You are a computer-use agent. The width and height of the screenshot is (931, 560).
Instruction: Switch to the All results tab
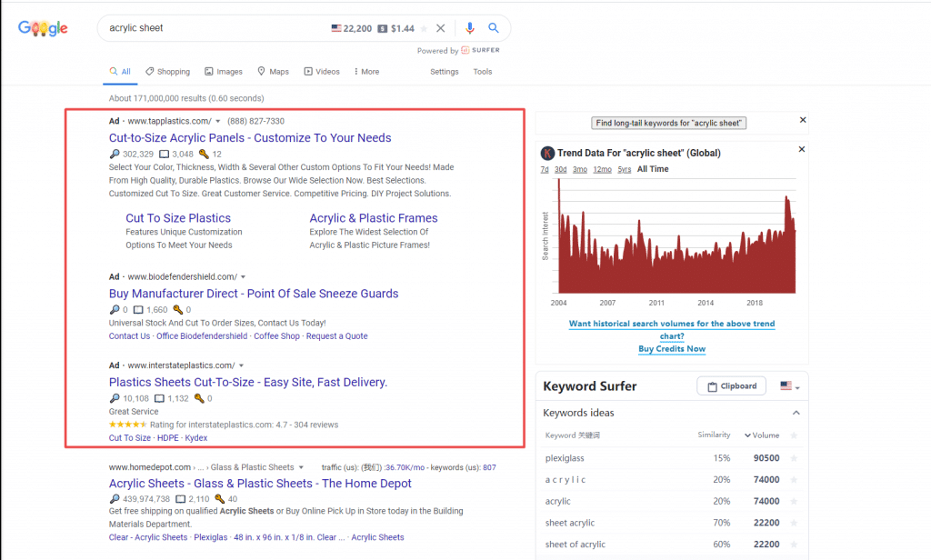[120, 71]
